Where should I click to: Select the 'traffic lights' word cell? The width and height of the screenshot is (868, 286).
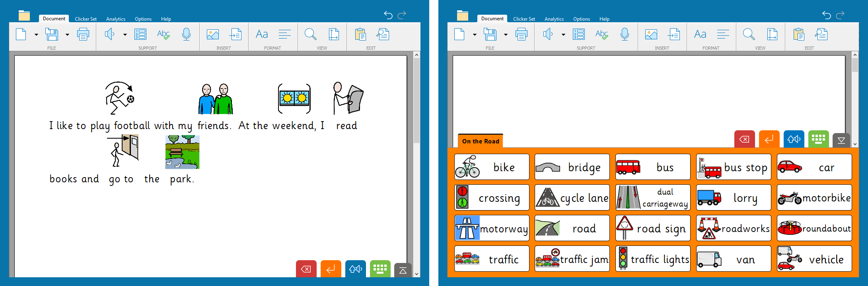point(653,259)
